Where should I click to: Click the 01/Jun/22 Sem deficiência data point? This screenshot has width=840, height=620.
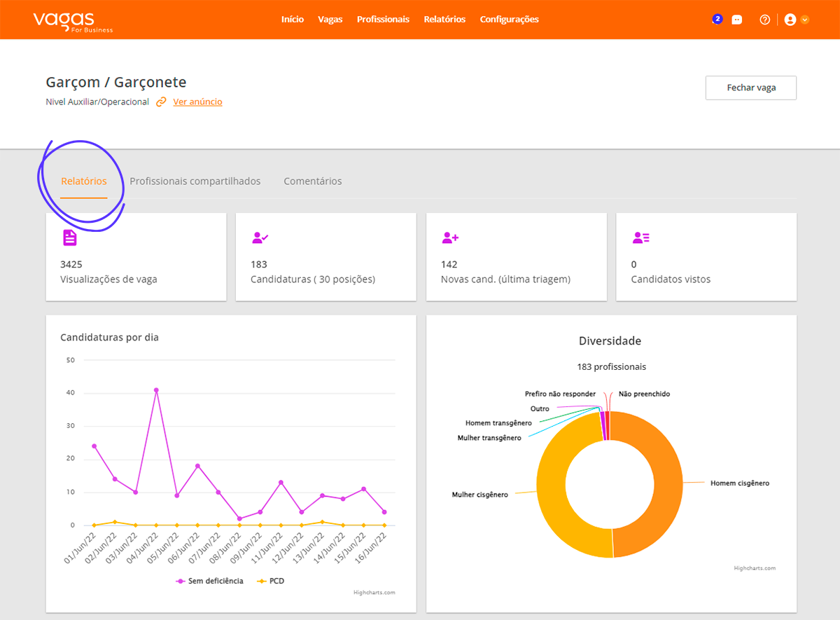94,446
